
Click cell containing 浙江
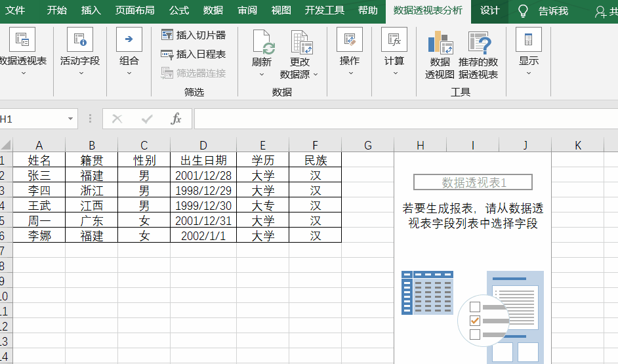tap(91, 190)
